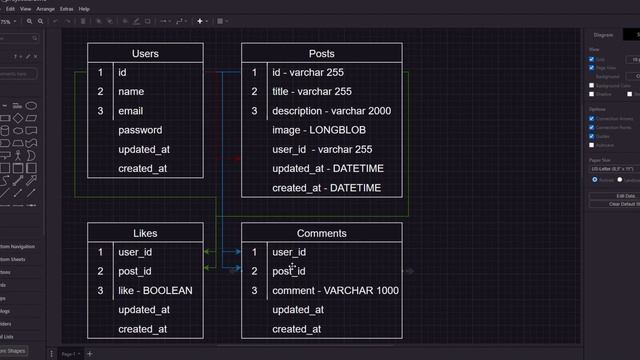Viewport: 640px width, 360px height.
Task: Click the delete trash can icon
Action: 83,21
